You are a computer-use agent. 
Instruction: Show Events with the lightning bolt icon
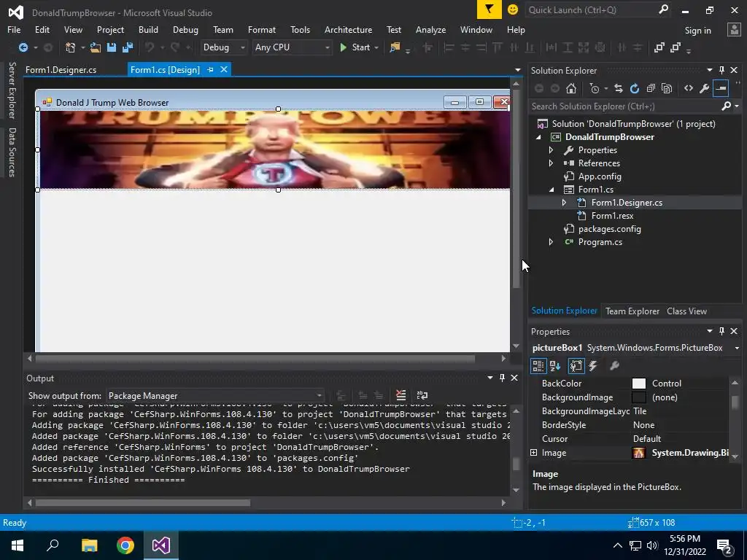593,366
